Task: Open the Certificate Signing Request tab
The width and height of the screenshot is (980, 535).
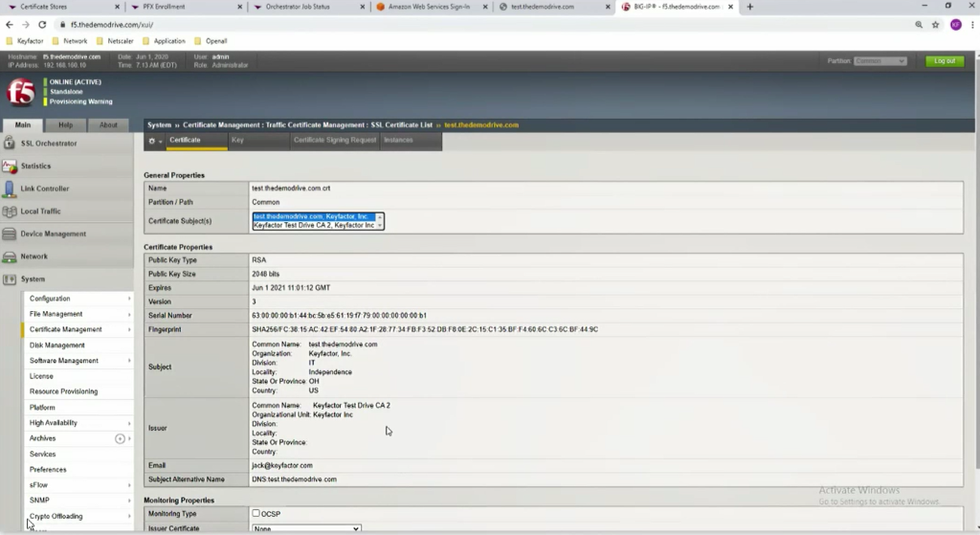Action: click(x=334, y=141)
